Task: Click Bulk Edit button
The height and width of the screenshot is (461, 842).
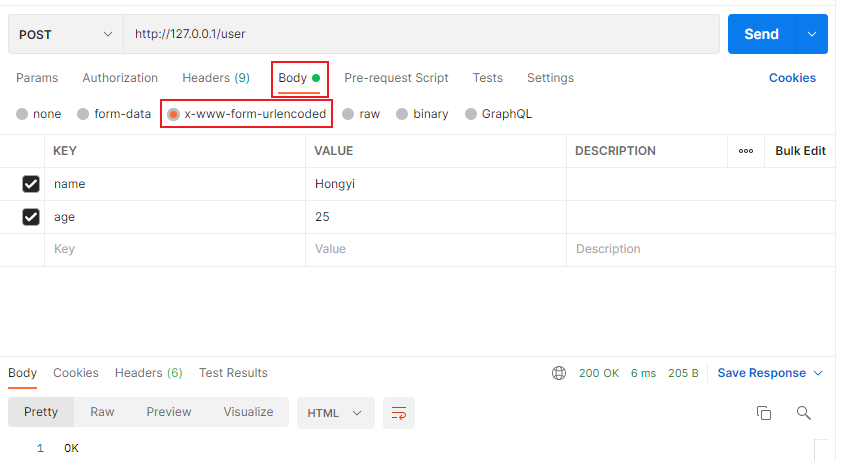Action: click(x=800, y=151)
